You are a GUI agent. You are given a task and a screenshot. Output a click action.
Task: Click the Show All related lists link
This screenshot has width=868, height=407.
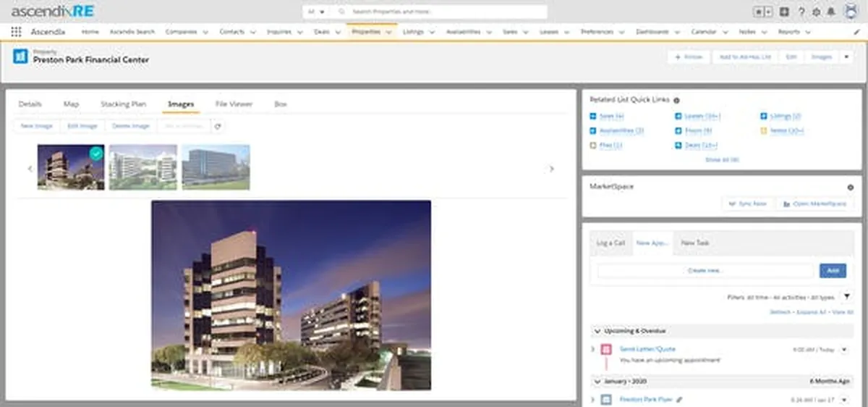point(721,159)
